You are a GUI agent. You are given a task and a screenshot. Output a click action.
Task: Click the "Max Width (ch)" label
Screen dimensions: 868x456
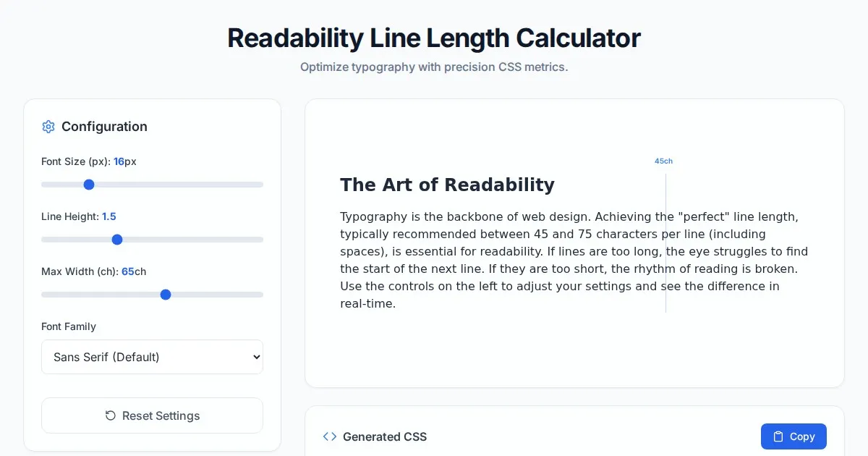coord(80,271)
